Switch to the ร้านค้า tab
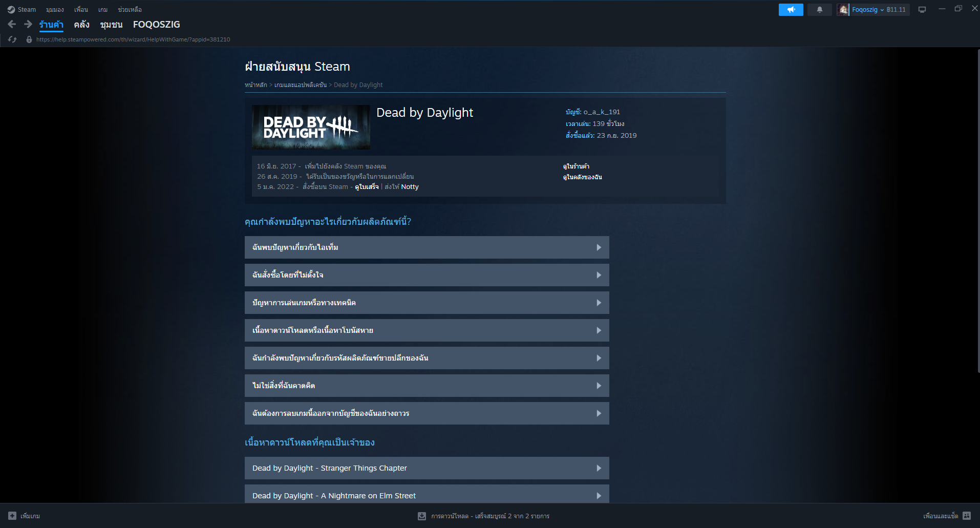Image resolution: width=980 pixels, height=528 pixels. click(x=51, y=25)
